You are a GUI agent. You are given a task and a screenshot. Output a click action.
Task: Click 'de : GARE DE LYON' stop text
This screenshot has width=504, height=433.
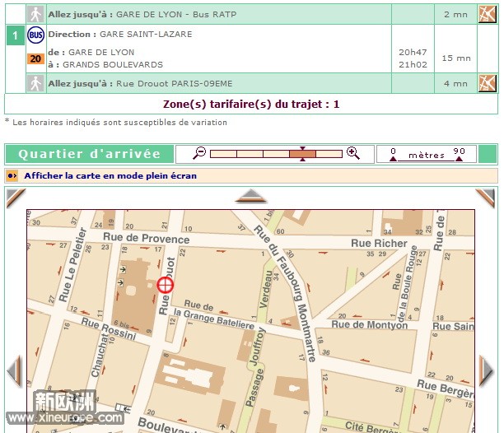(91, 52)
